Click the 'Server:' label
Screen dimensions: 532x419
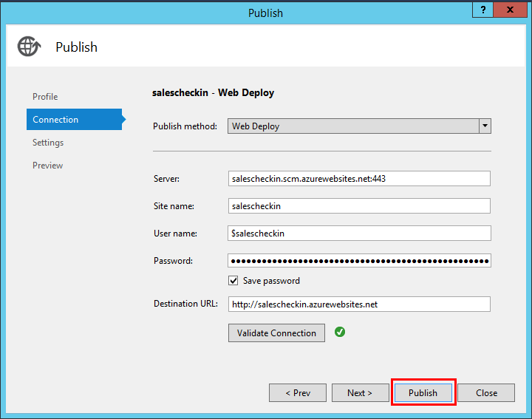166,179
